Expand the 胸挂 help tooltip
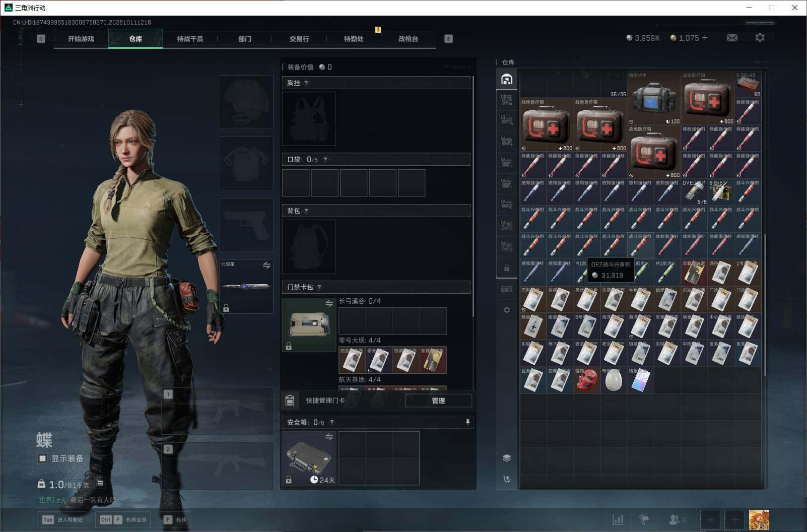 pos(306,83)
